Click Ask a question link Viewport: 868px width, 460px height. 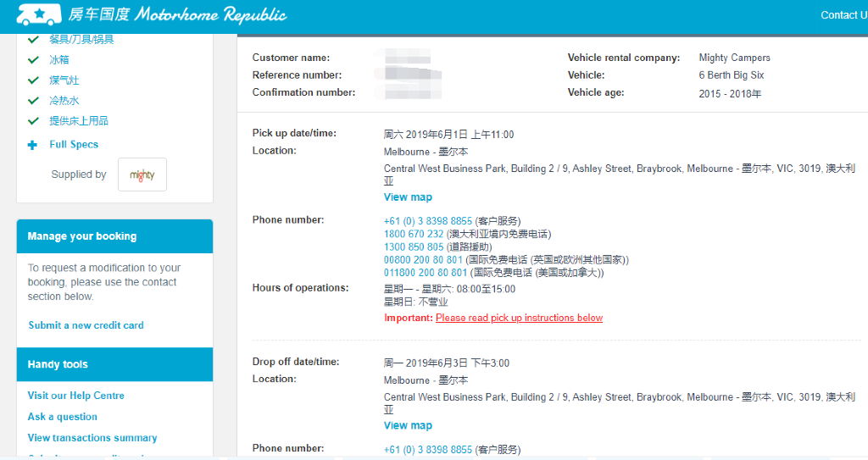[x=62, y=417]
